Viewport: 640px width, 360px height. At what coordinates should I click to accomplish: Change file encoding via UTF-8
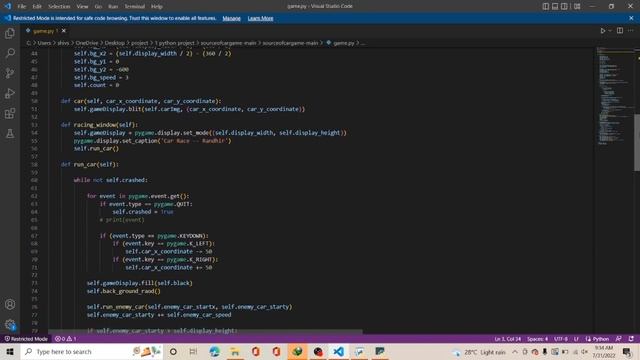(x=561, y=339)
